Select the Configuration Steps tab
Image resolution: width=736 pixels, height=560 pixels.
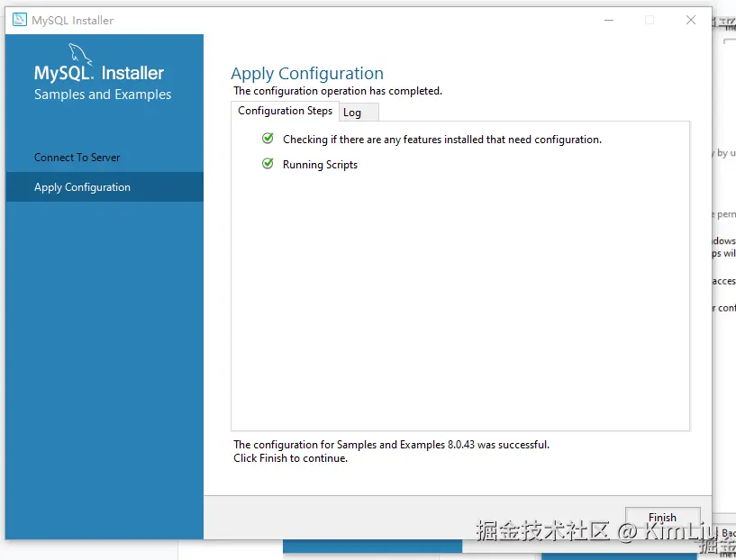click(285, 111)
